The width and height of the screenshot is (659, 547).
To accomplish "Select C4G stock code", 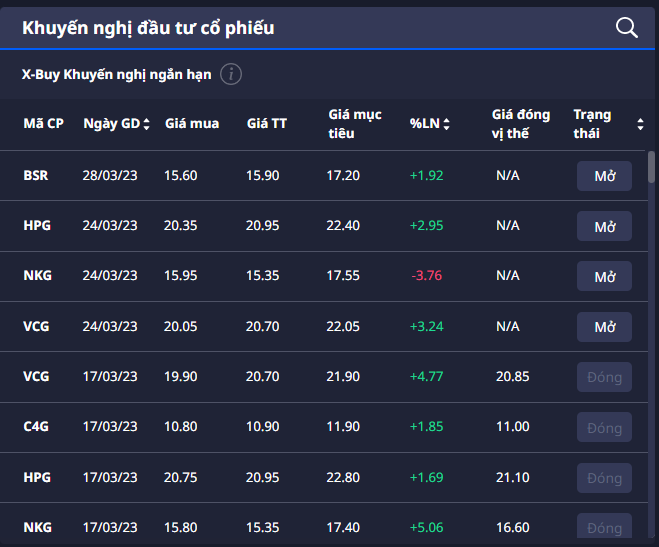I will 36,427.
